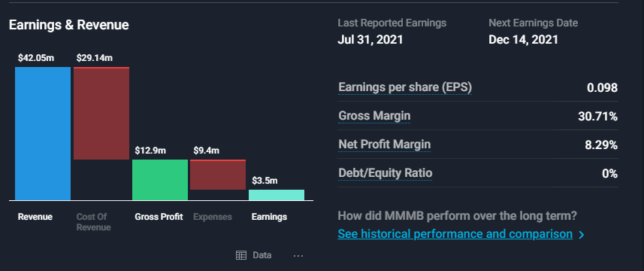Open the three-dots more options menu

[x=298, y=256]
